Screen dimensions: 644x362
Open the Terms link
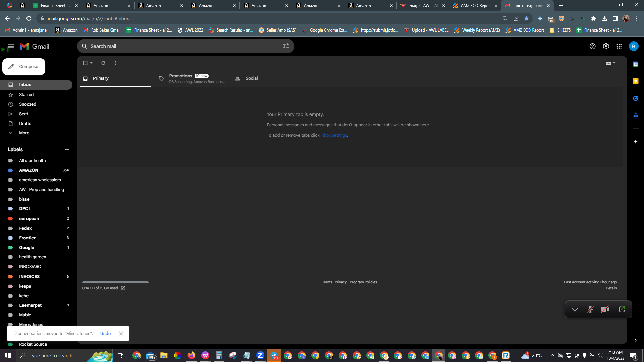[327, 282]
